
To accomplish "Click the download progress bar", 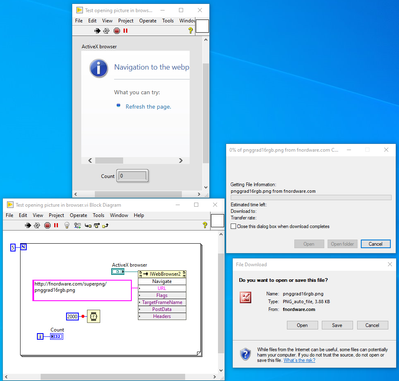I will pyautogui.click(x=311, y=198).
